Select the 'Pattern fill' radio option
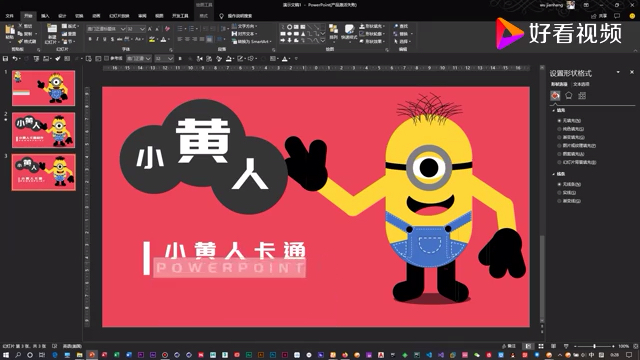 [x=559, y=154]
